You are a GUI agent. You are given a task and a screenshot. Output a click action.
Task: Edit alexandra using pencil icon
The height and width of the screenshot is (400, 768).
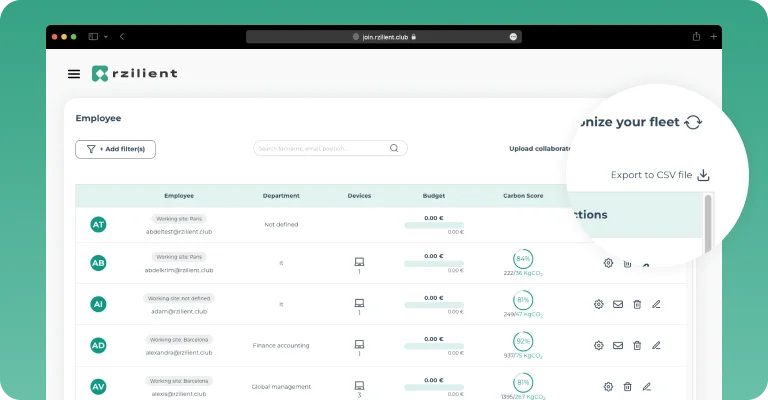656,345
